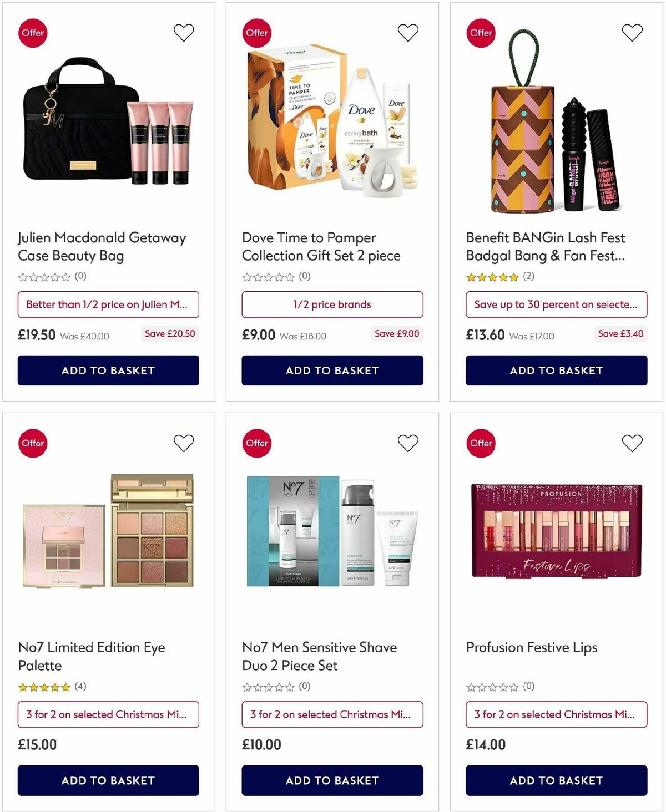Click the heart icon on Profusion Festive Lips
This screenshot has height=812, width=666.
pos(632,443)
